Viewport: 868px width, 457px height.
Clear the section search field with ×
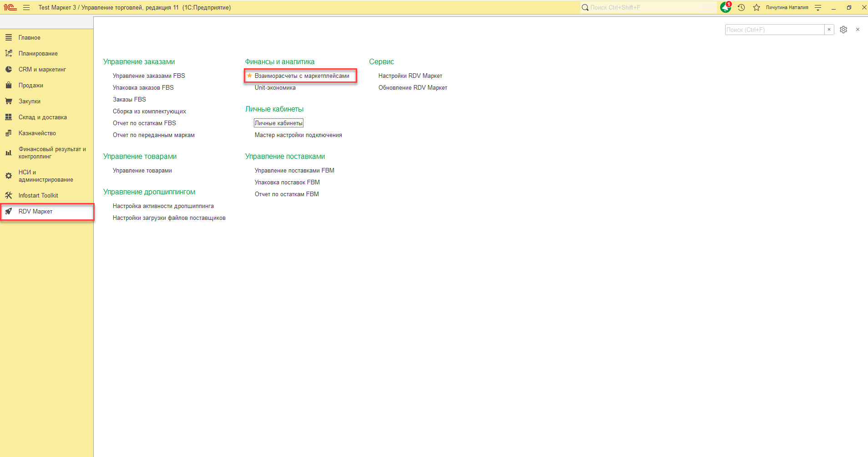(x=829, y=30)
